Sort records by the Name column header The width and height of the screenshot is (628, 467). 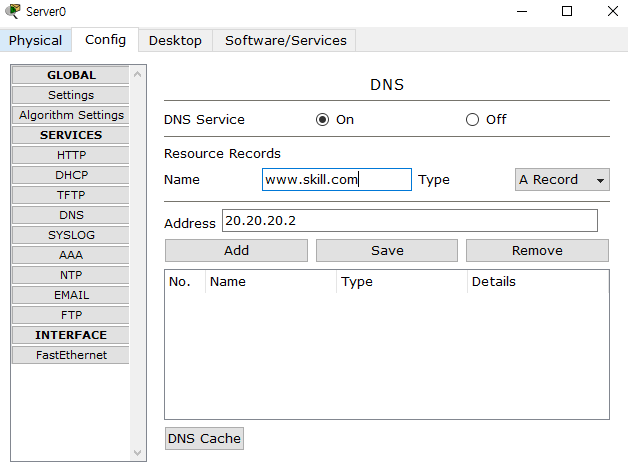tap(271, 282)
